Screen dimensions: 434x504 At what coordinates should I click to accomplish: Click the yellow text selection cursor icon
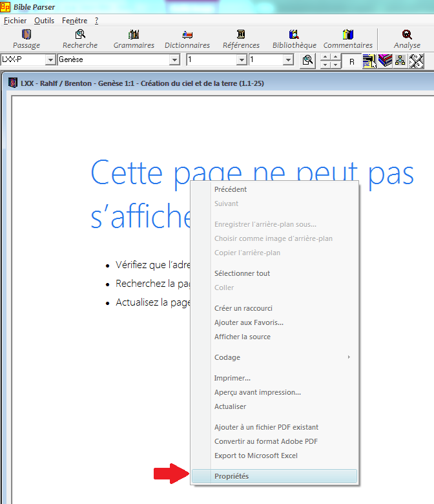(x=369, y=61)
